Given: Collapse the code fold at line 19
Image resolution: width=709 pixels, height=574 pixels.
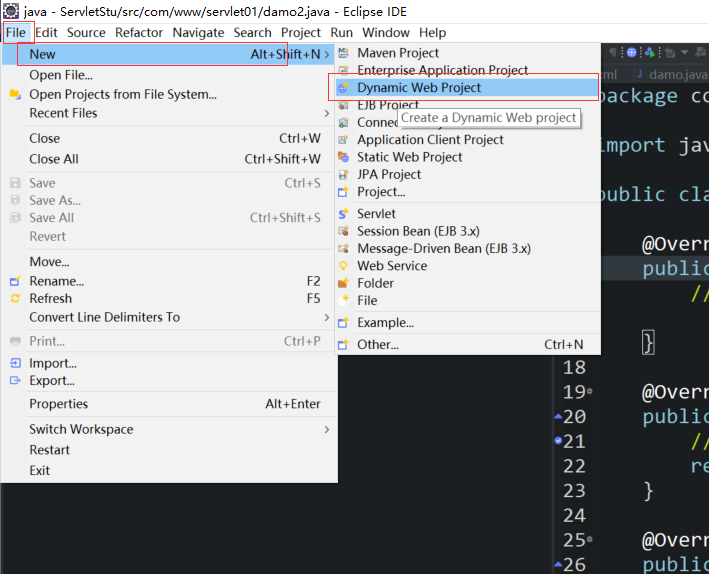Looking at the screenshot, I should (x=590, y=391).
